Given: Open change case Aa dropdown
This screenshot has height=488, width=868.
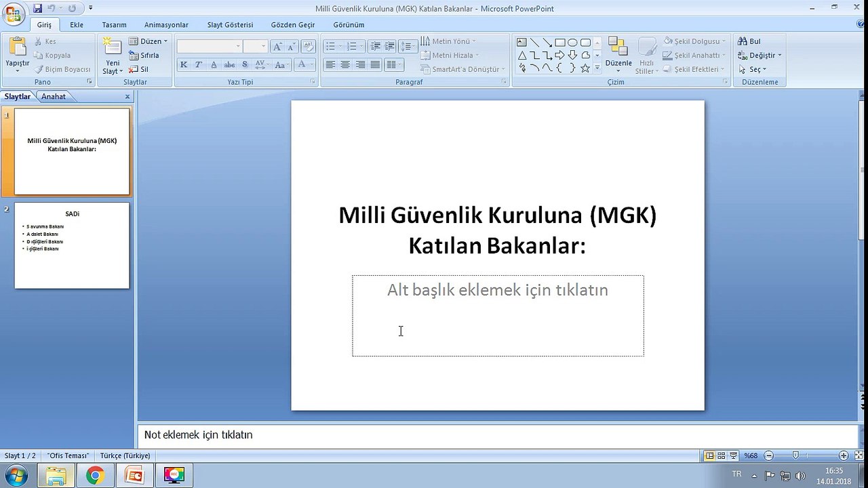Looking at the screenshot, I should point(281,64).
